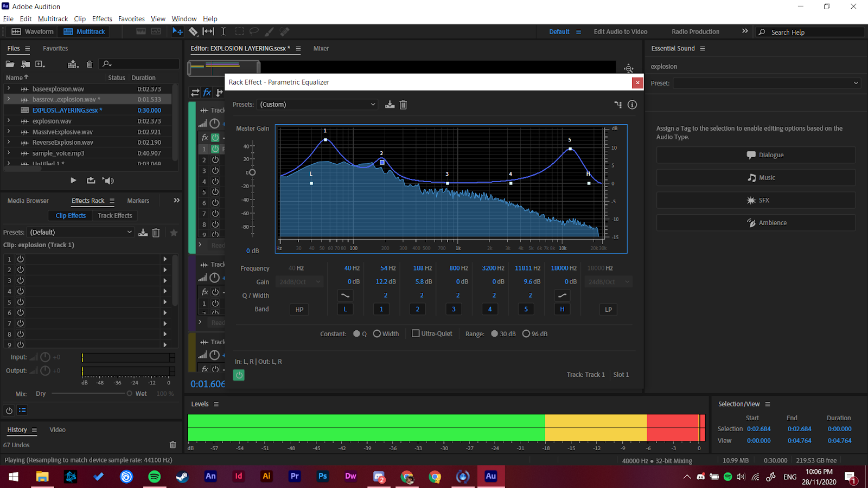
Task: Open Windows Start menu
Action: [x=14, y=477]
